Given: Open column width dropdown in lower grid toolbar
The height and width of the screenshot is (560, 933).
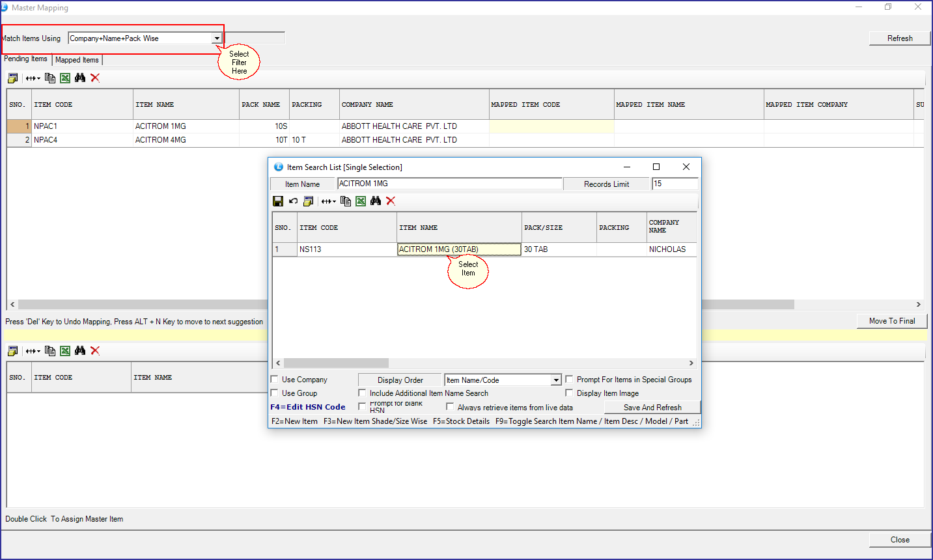Looking at the screenshot, I should tap(33, 351).
